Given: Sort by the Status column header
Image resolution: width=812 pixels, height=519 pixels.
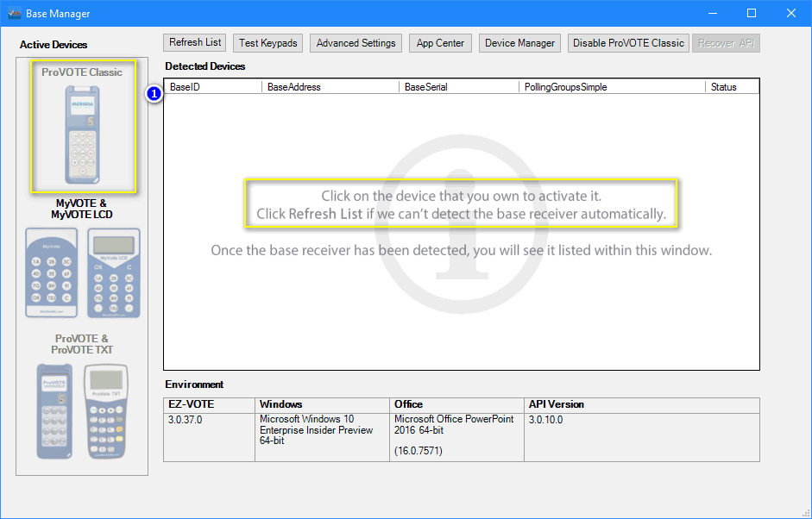Looking at the screenshot, I should click(732, 87).
